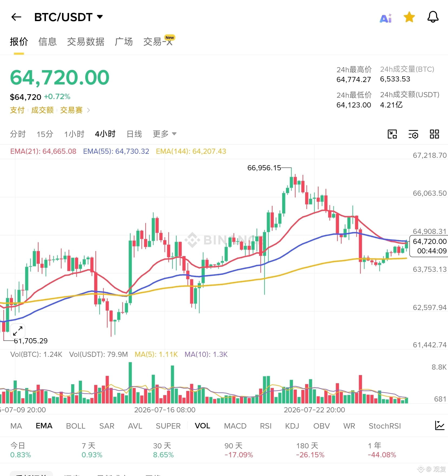Switch to 交易数据 tab

tap(86, 42)
